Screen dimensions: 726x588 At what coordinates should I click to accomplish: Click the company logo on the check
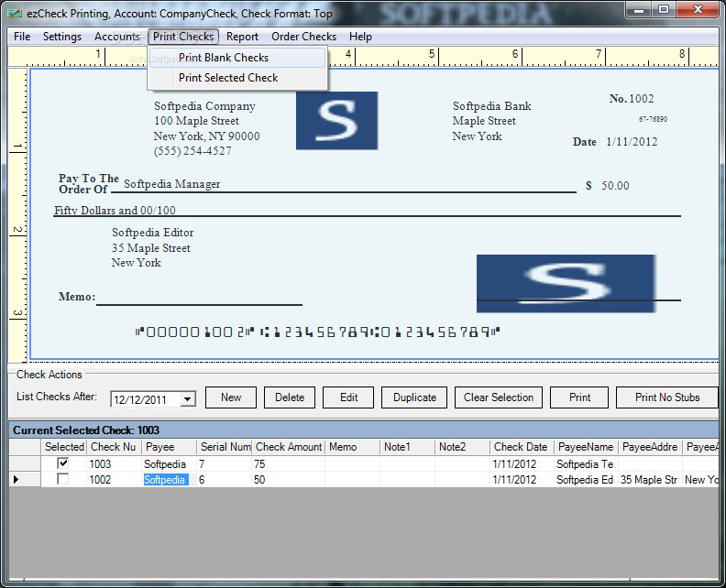[336, 121]
